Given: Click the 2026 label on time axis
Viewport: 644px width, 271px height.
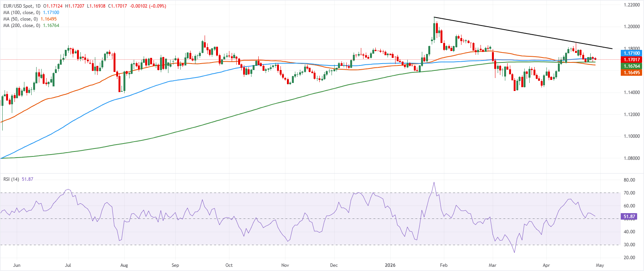Looking at the screenshot, I should tap(390, 265).
